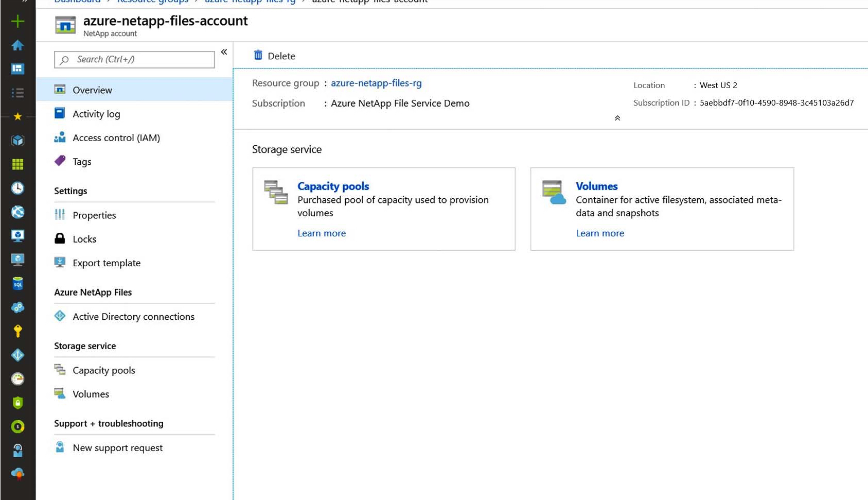The height and width of the screenshot is (500, 868).
Task: Collapse the resource menu with double chevron
Action: coord(224,52)
